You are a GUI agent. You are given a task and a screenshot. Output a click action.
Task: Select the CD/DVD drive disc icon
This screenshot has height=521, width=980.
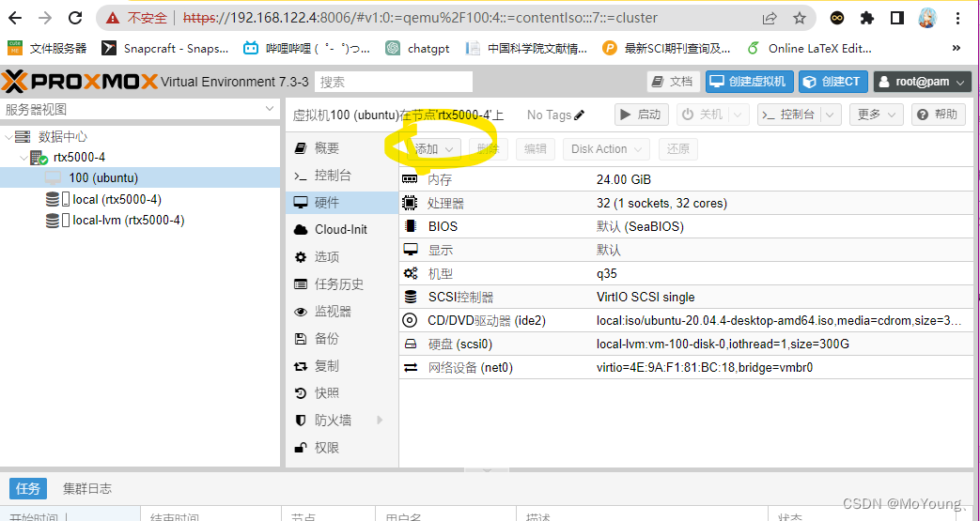[x=410, y=320]
